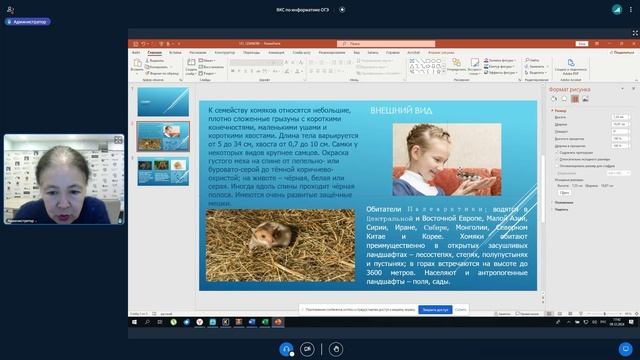Click the Find (Найти) command in the ribbon

click(532, 60)
